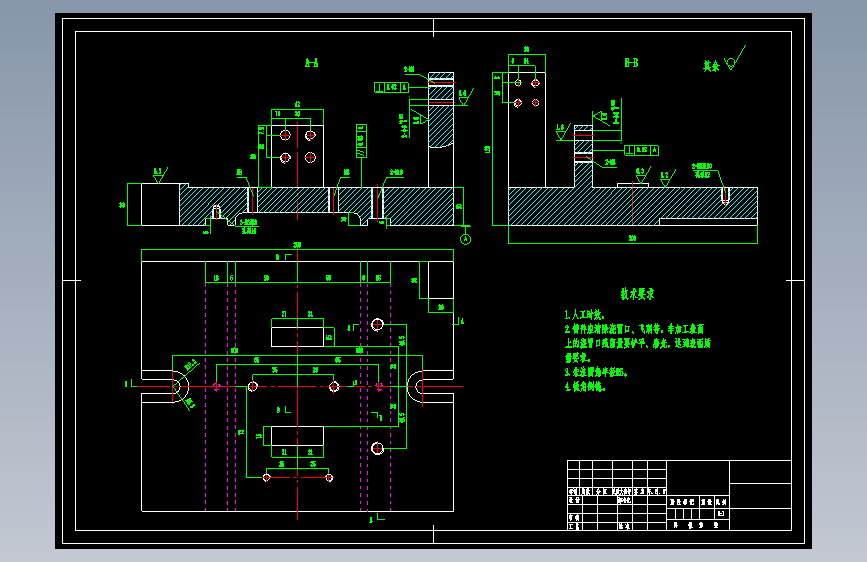
Task: Click the title block at bottom right
Action: [679, 495]
